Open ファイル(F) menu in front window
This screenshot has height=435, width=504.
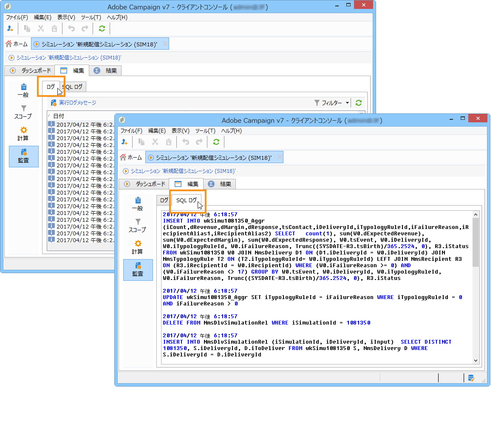pos(131,131)
